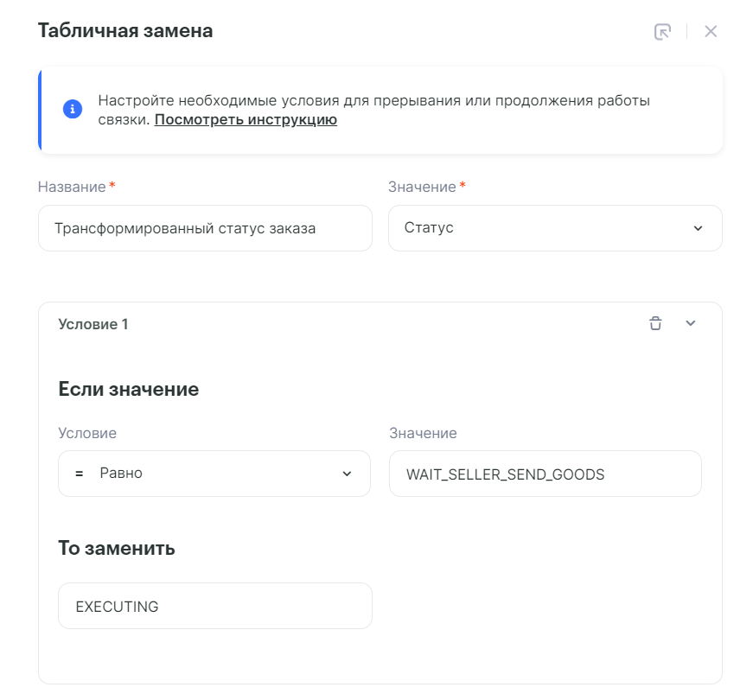This screenshot has width=753, height=700.
Task: Click the Название input field
Action: pos(205,228)
